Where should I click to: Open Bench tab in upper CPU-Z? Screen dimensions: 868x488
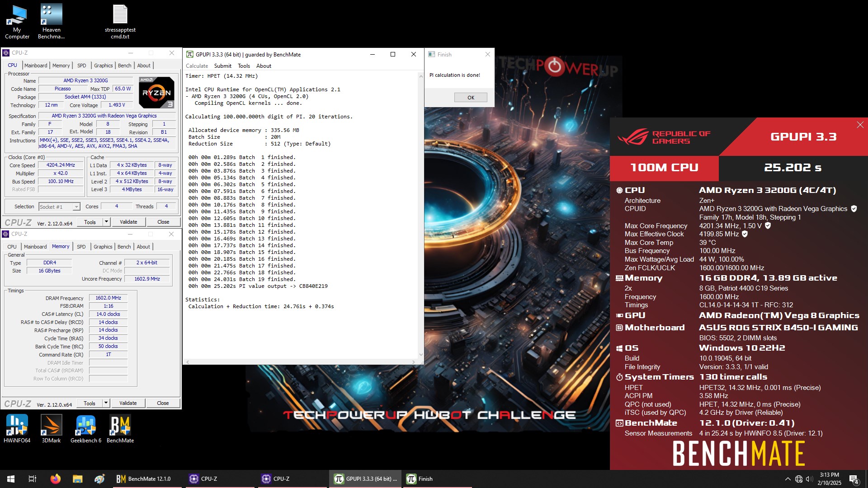(x=125, y=66)
